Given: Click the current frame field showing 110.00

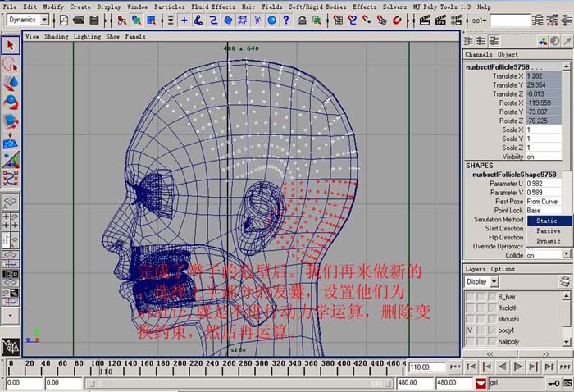Looking at the screenshot, I should coord(427,367).
